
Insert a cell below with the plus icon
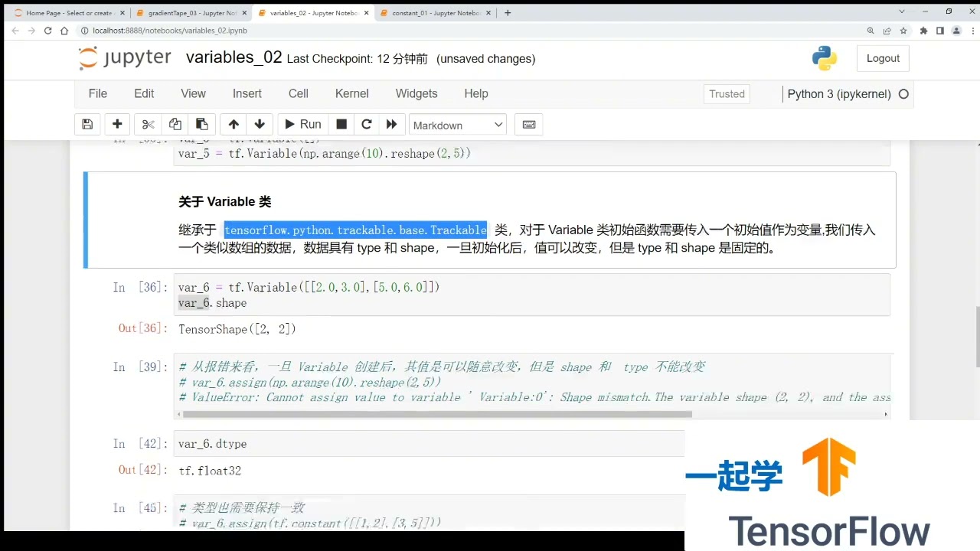point(117,124)
